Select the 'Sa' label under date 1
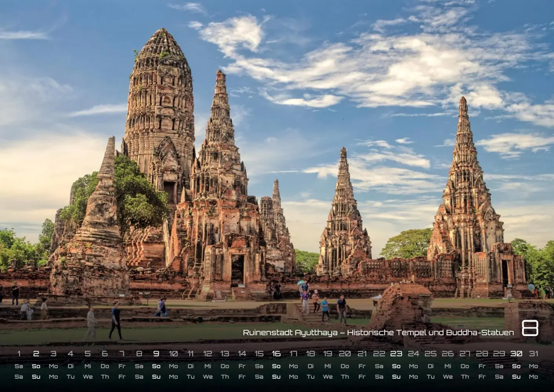554x392 pixels. click(18, 365)
